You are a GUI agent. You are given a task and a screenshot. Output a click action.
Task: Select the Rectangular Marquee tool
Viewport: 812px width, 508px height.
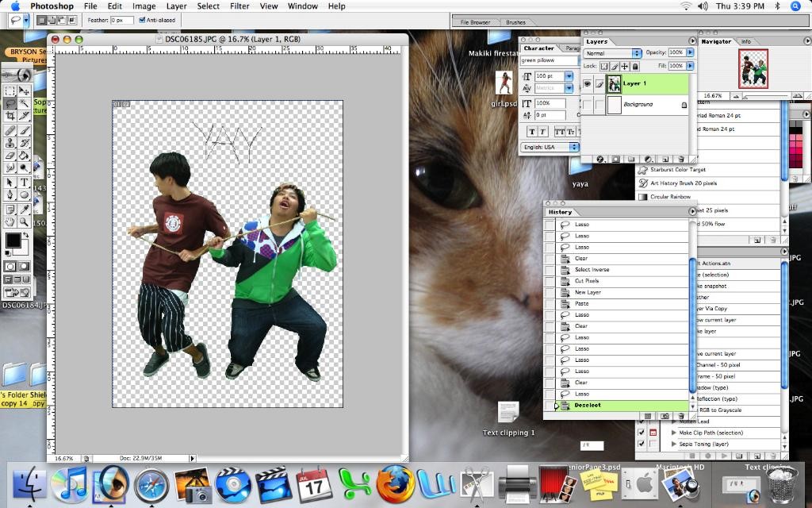[x=10, y=90]
